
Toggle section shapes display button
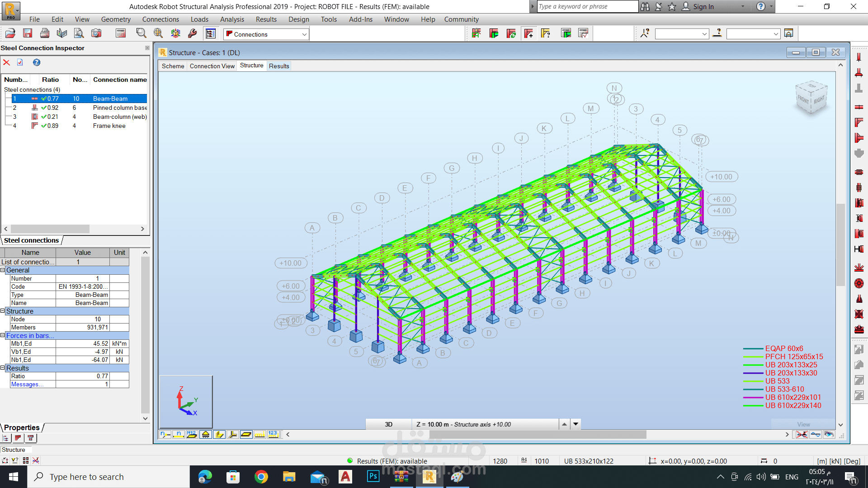[219, 434]
